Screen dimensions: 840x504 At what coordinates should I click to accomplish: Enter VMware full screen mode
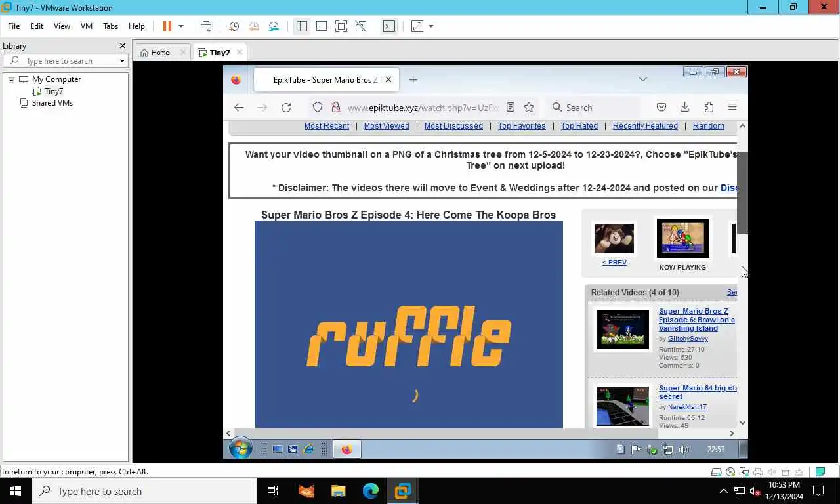click(x=341, y=26)
